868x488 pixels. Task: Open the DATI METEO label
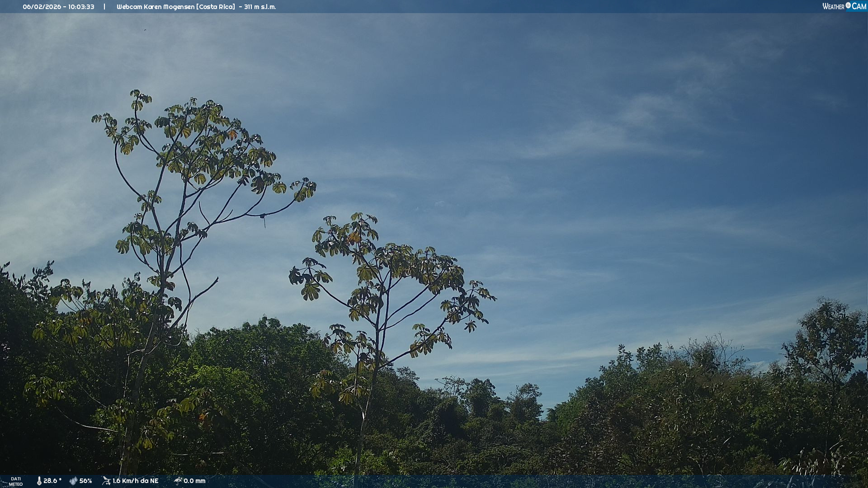point(16,481)
